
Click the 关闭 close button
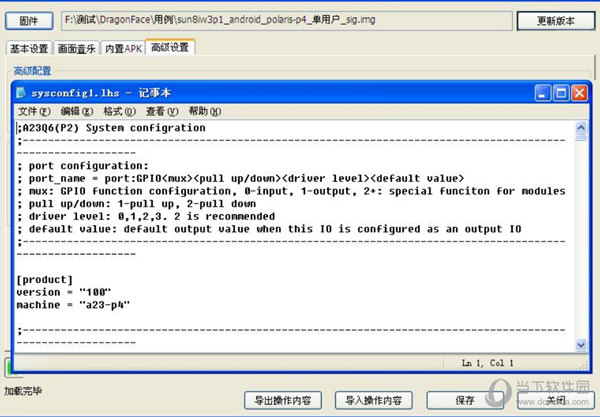point(556,401)
